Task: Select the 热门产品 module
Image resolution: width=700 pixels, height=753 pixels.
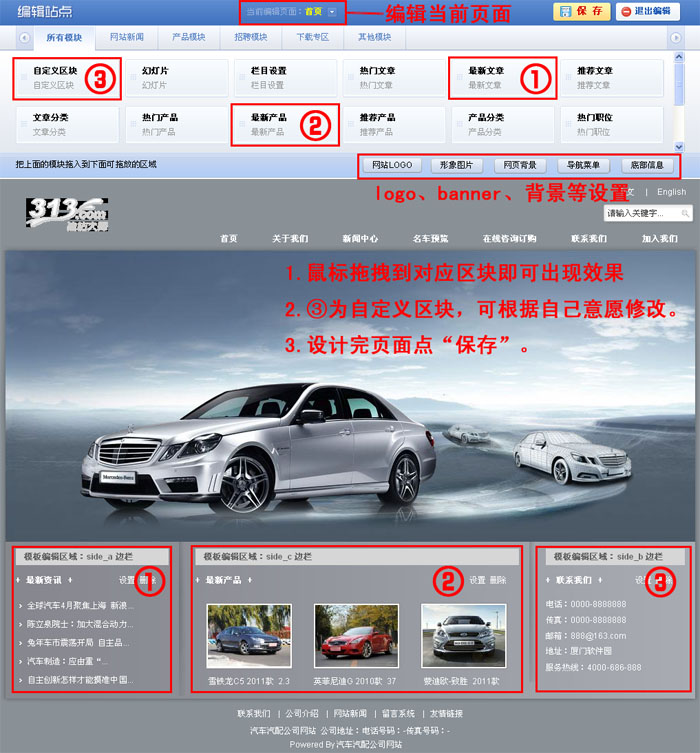Action: [x=177, y=124]
